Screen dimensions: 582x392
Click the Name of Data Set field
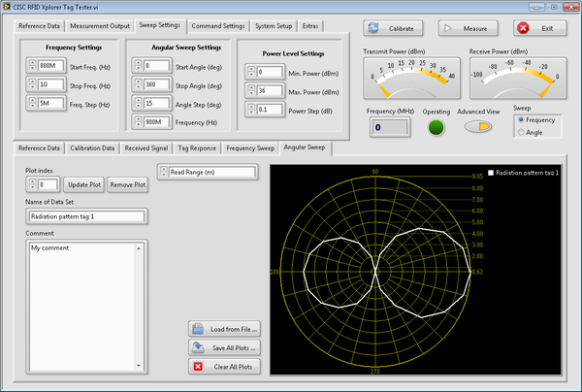coord(87,216)
